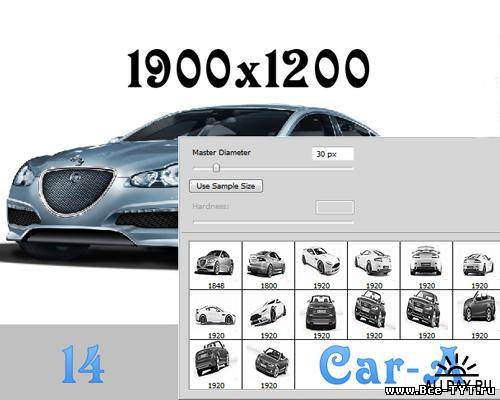The height and width of the screenshot is (400, 500).
Task: Select the dark SUV brush, fifth in second row
Action: (x=426, y=315)
